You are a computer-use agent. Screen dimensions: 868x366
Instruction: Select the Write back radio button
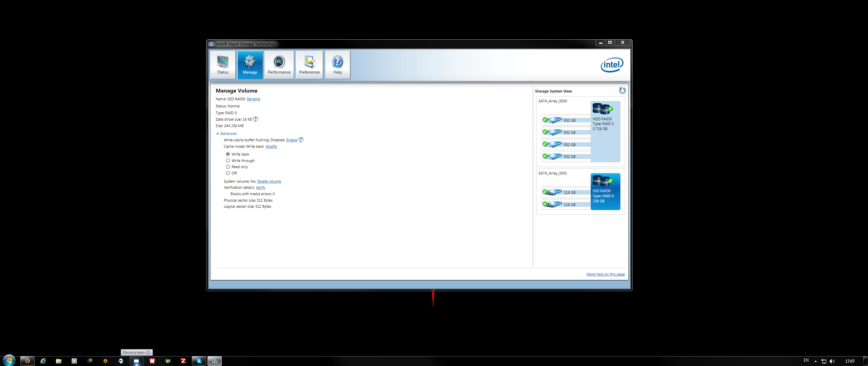228,154
